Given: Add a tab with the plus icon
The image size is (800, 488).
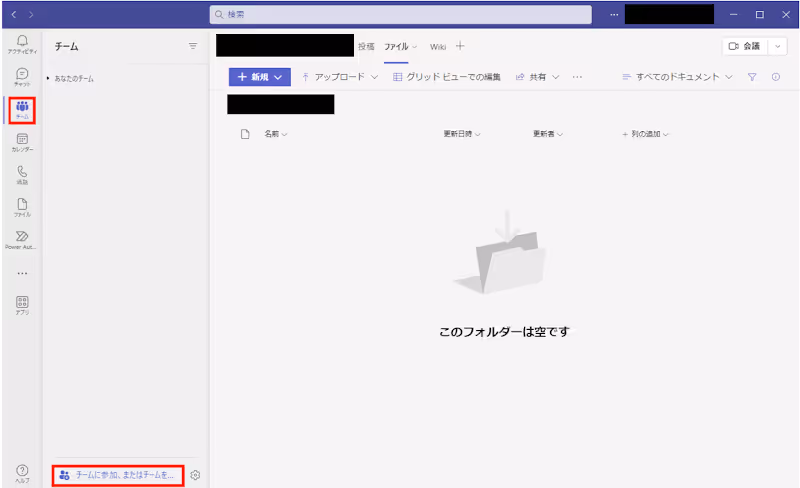Looking at the screenshot, I should [x=460, y=46].
